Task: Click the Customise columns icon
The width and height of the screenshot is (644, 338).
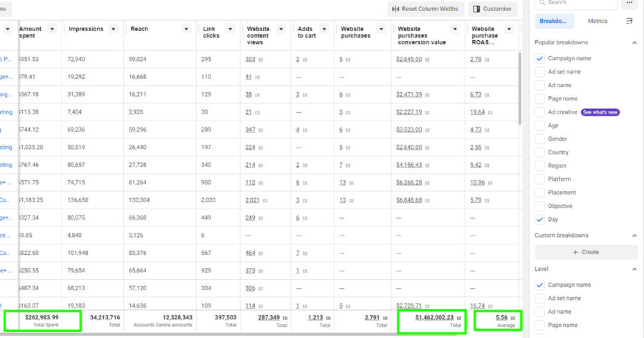Action: (476, 9)
